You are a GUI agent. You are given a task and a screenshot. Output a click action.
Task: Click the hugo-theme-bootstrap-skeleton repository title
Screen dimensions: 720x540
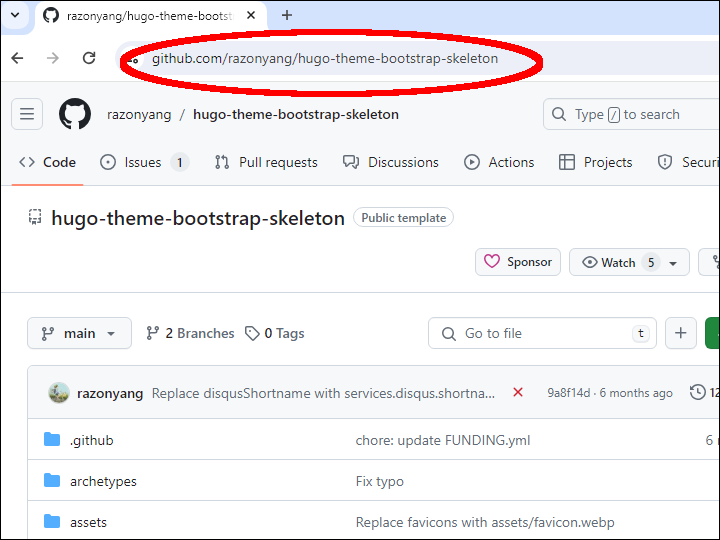pos(198,218)
